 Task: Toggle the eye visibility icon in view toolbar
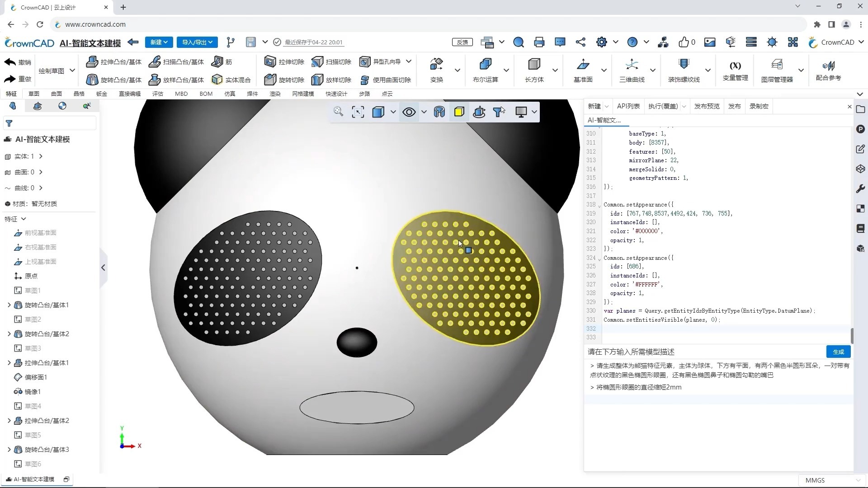[409, 112]
